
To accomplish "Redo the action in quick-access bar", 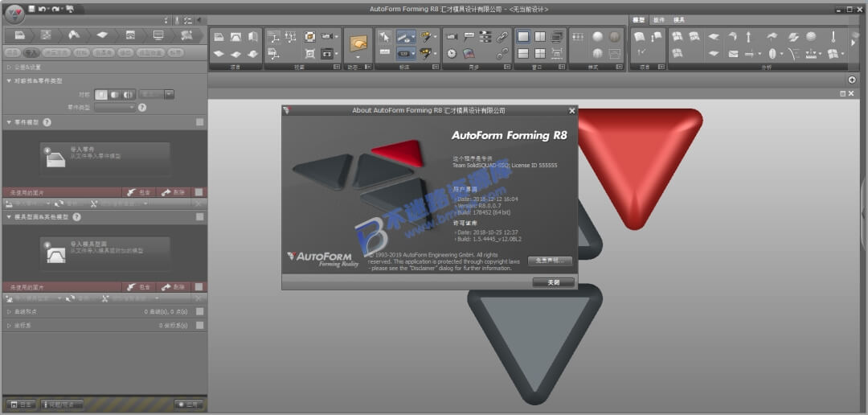I will 55,9.
